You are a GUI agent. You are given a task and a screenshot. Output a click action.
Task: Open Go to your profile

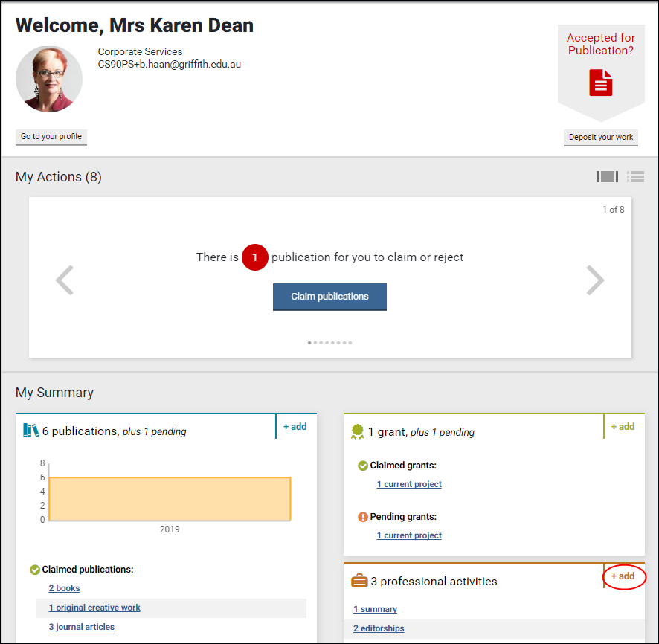click(51, 137)
